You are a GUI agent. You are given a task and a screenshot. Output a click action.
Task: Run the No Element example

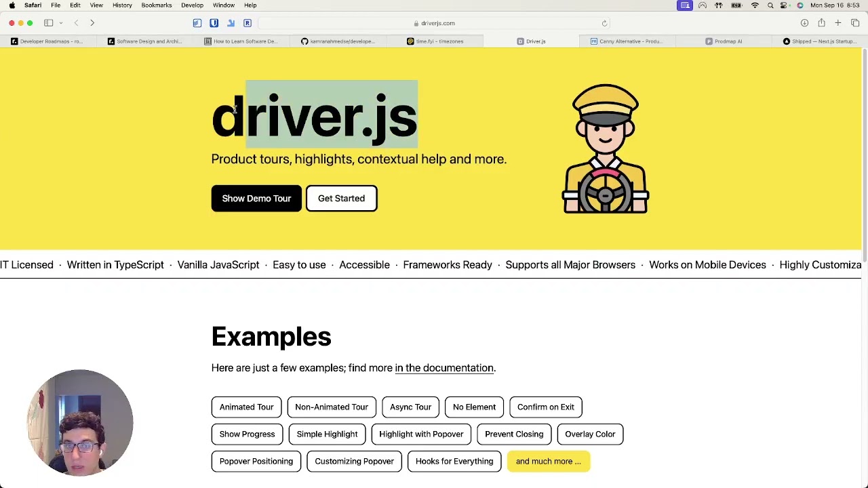[474, 407]
